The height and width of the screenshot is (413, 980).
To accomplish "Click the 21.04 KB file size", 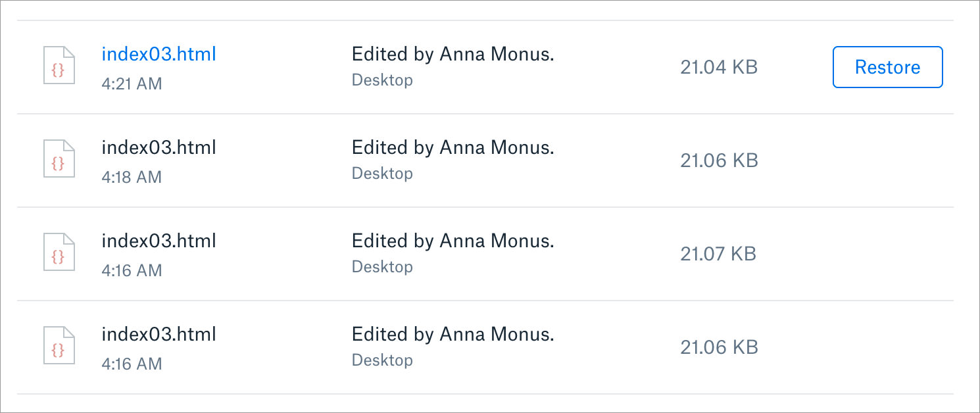I will click(719, 67).
